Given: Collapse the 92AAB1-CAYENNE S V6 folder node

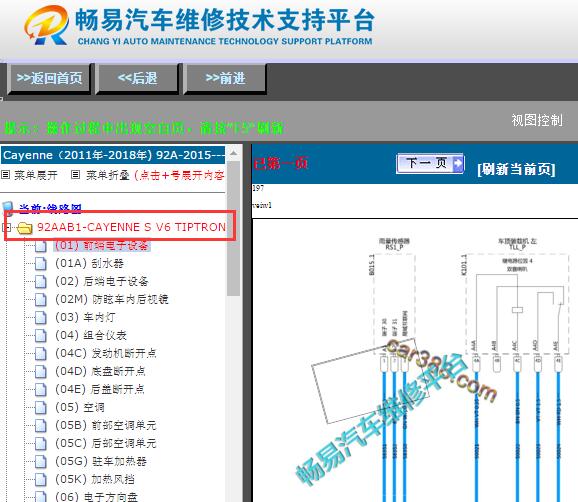Looking at the screenshot, I should tap(7, 227).
